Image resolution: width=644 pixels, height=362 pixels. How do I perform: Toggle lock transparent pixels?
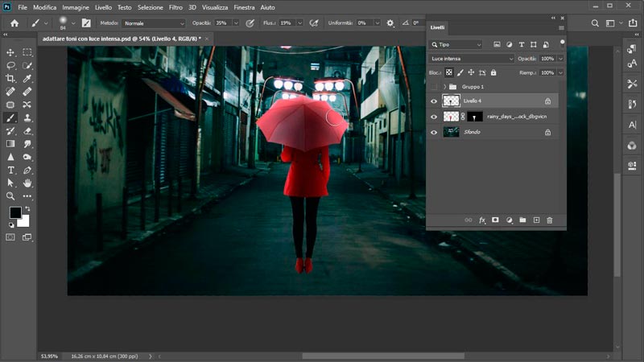[449, 72]
